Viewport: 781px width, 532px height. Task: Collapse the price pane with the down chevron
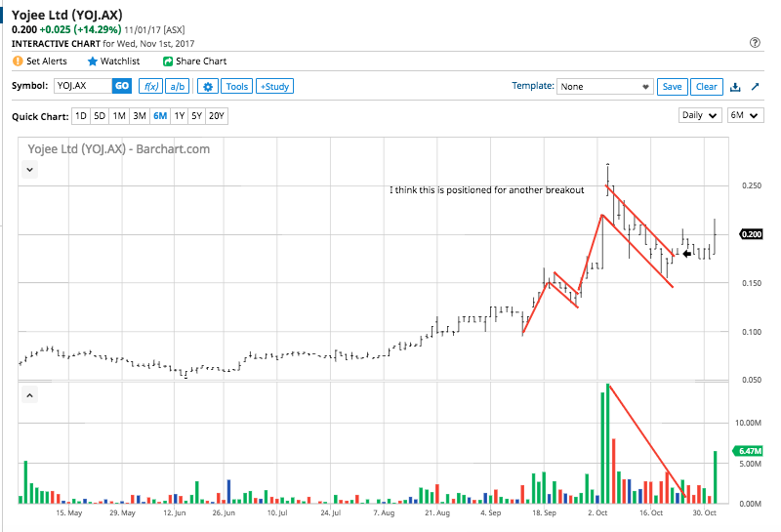30,170
